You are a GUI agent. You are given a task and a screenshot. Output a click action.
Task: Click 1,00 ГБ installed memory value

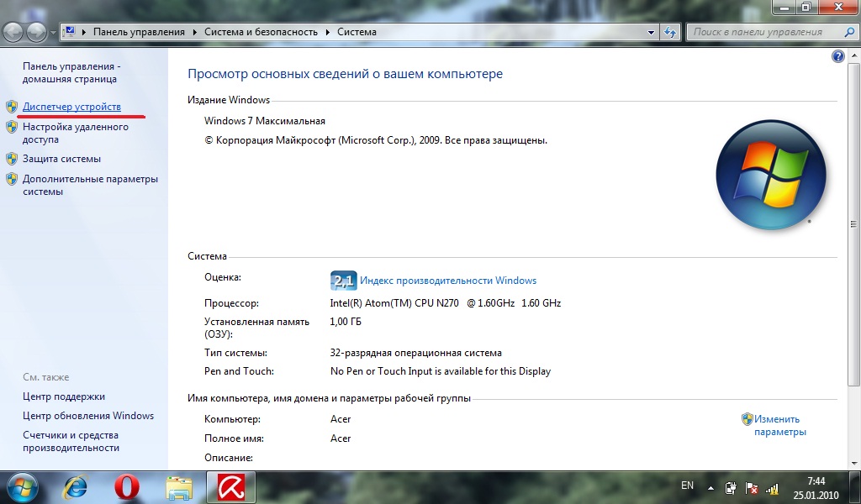tap(346, 322)
